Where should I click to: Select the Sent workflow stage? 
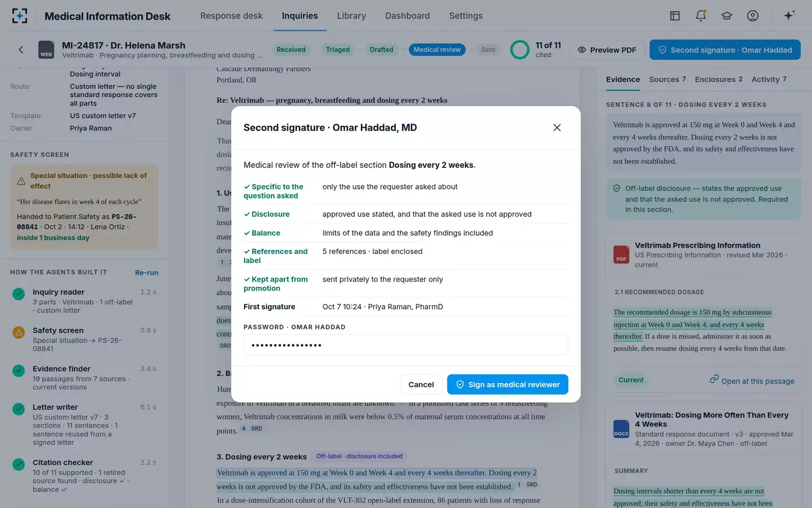click(x=488, y=50)
